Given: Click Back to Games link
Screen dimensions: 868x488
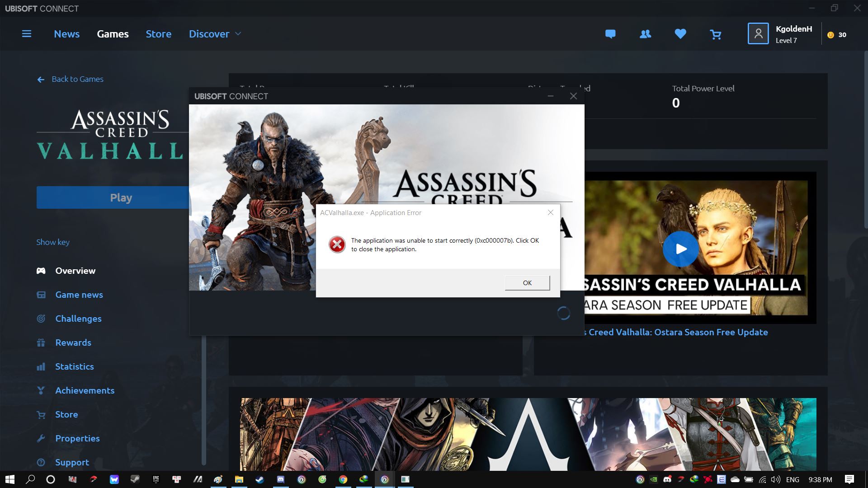Looking at the screenshot, I should coord(77,79).
